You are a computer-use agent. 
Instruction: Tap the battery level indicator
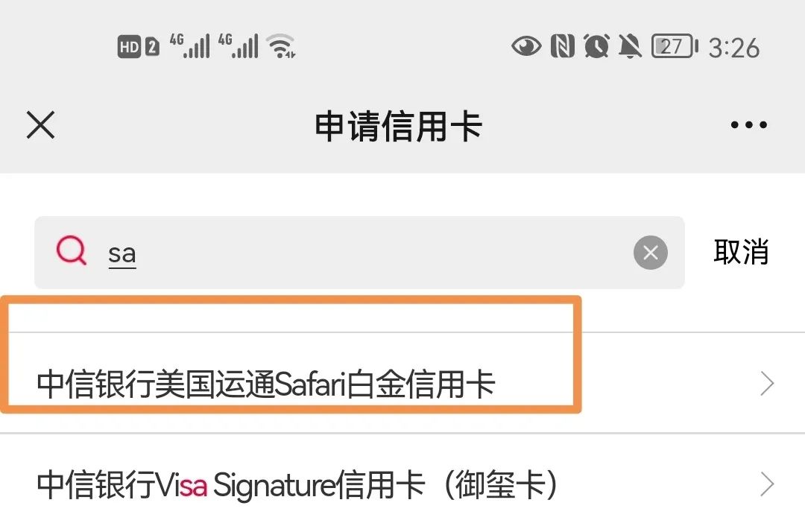point(675,46)
